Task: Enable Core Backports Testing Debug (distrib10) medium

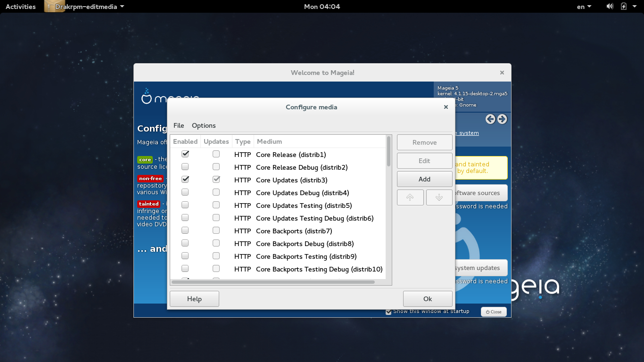Action: click(185, 269)
